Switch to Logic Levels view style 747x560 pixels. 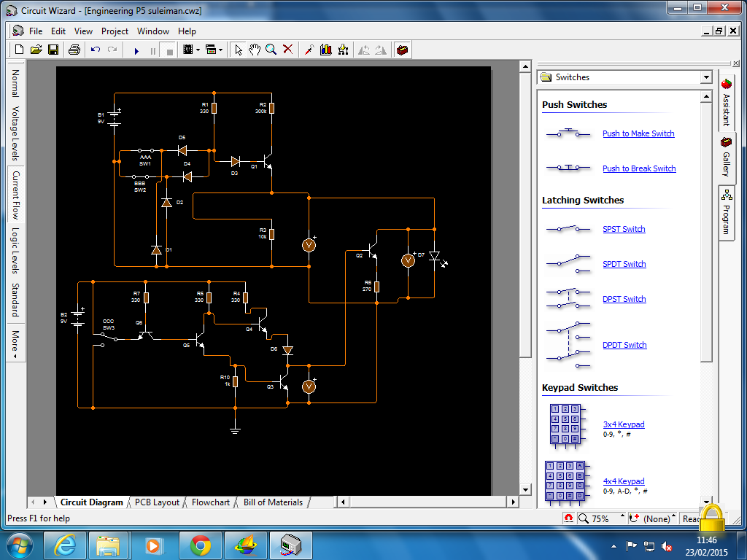point(15,251)
